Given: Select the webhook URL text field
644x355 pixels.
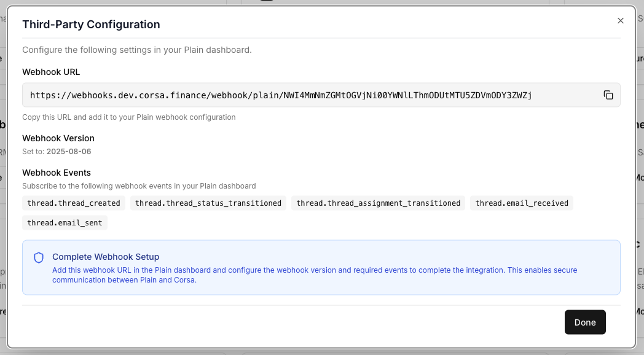Looking at the screenshot, I should 321,95.
